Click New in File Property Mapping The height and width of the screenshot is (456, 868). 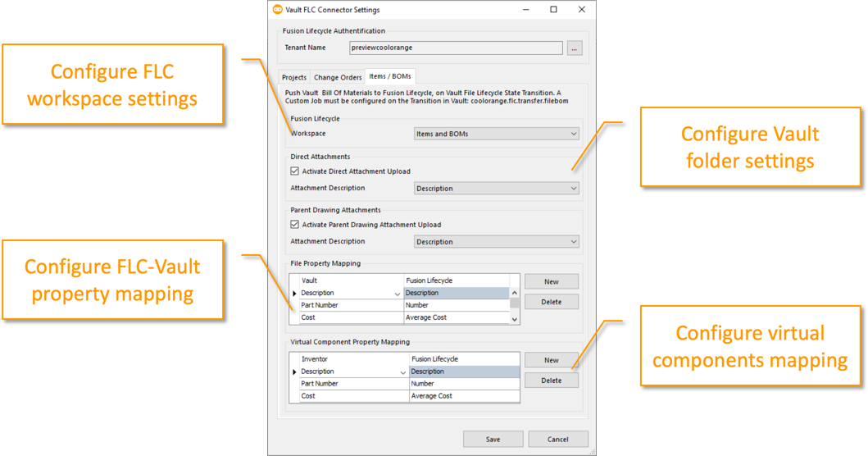(552, 281)
